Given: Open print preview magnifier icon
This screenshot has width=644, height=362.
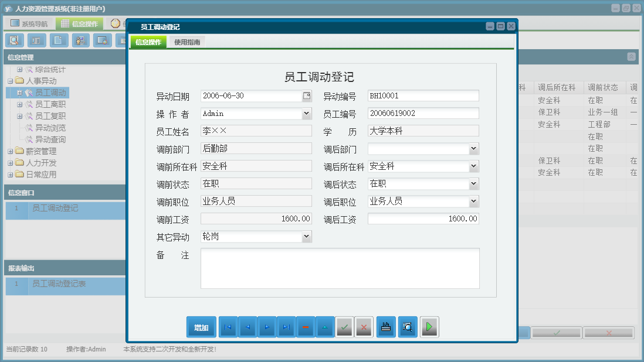Looking at the screenshot, I should pyautogui.click(x=408, y=327).
